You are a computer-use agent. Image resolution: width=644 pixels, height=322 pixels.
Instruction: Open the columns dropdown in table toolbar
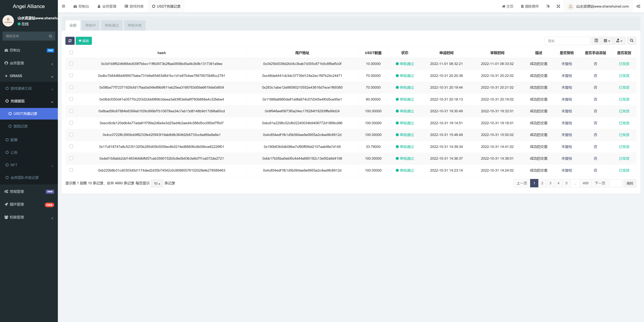[606, 40]
